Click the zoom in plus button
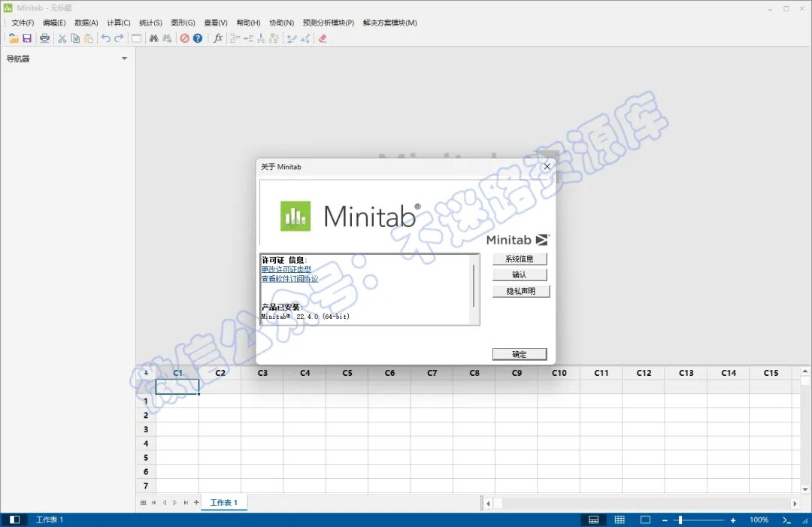Viewport: 812px width, 527px height. [x=733, y=520]
